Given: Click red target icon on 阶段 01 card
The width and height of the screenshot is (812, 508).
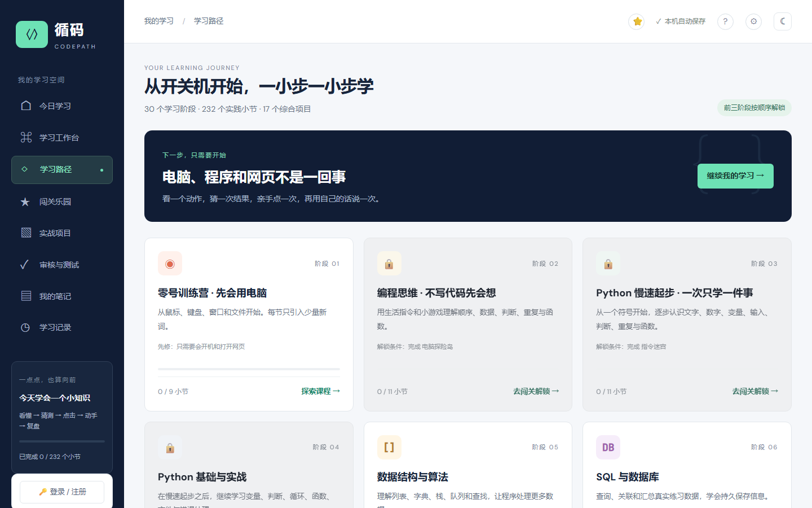Looking at the screenshot, I should click(x=170, y=264).
